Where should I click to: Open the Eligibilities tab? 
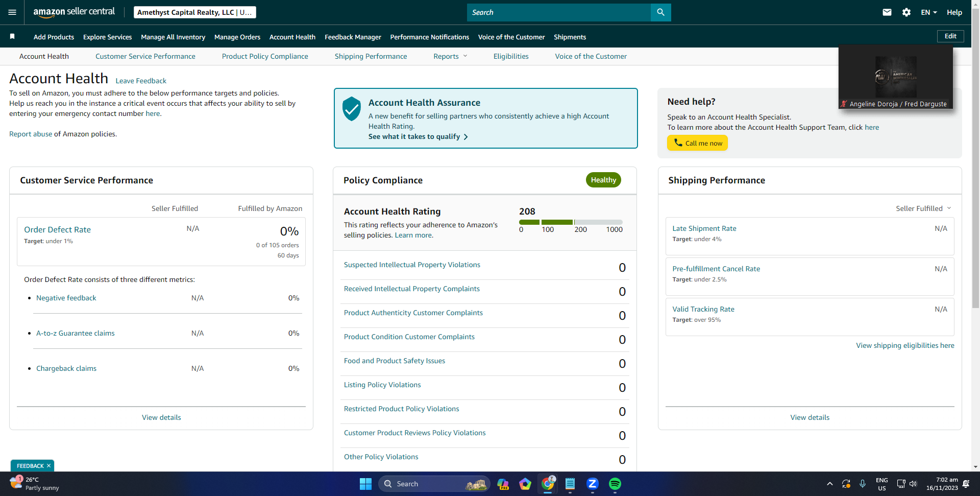(x=511, y=56)
